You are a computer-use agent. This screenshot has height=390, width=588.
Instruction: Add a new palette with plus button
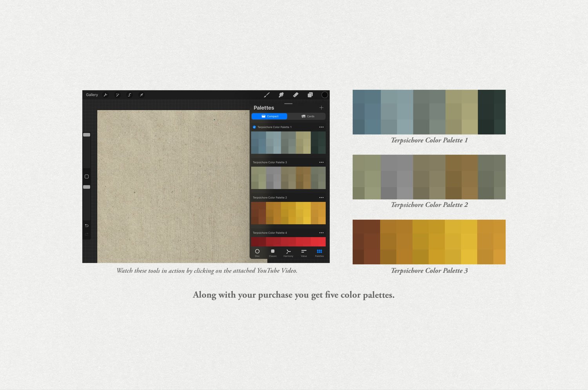point(321,108)
